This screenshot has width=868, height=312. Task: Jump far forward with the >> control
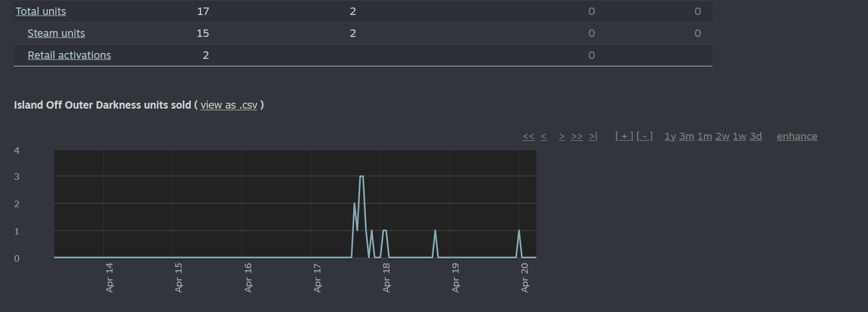577,136
